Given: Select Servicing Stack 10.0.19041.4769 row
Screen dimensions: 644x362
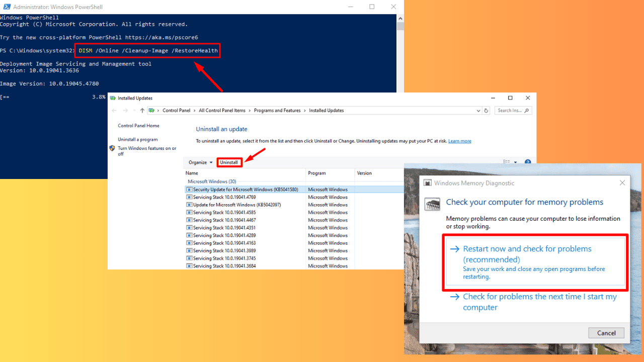Looking at the screenshot, I should coord(294,197).
